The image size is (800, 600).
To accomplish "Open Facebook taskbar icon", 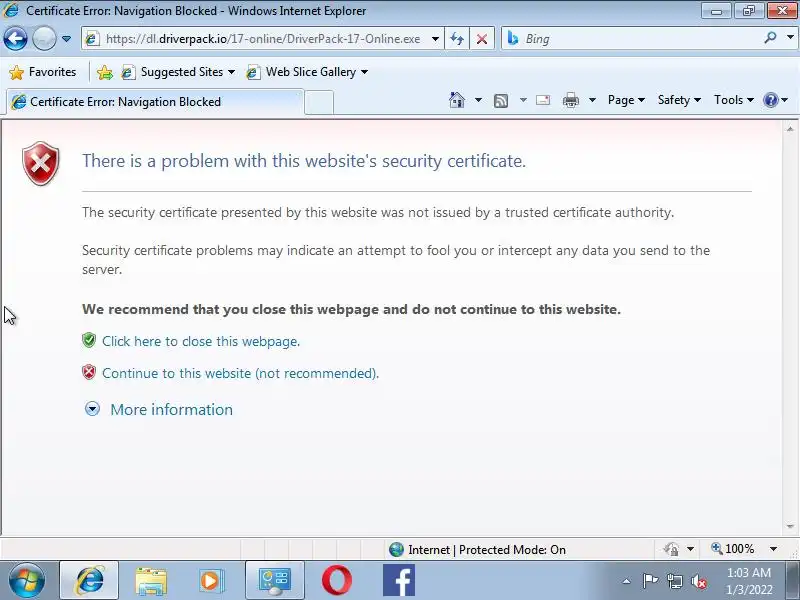I will [399, 581].
